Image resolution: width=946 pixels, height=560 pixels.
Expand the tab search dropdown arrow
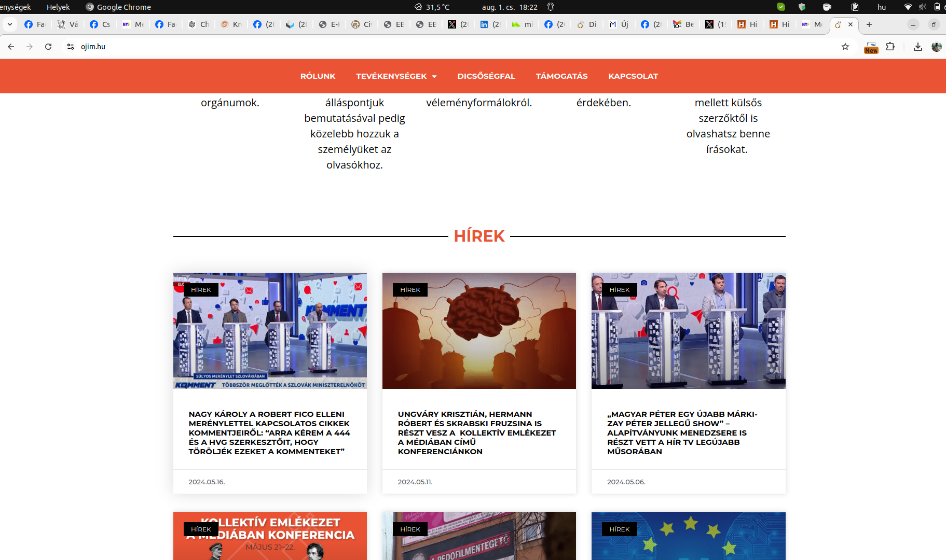point(10,24)
